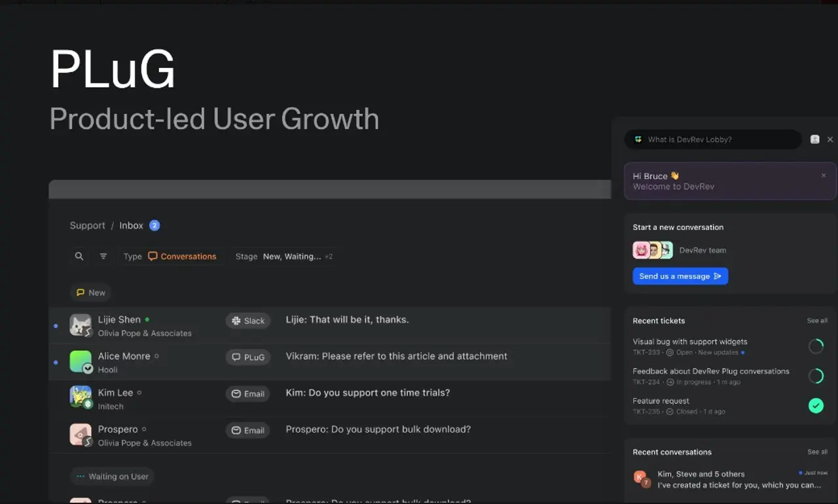Click the unread dot beside Alice Monre

pos(56,362)
